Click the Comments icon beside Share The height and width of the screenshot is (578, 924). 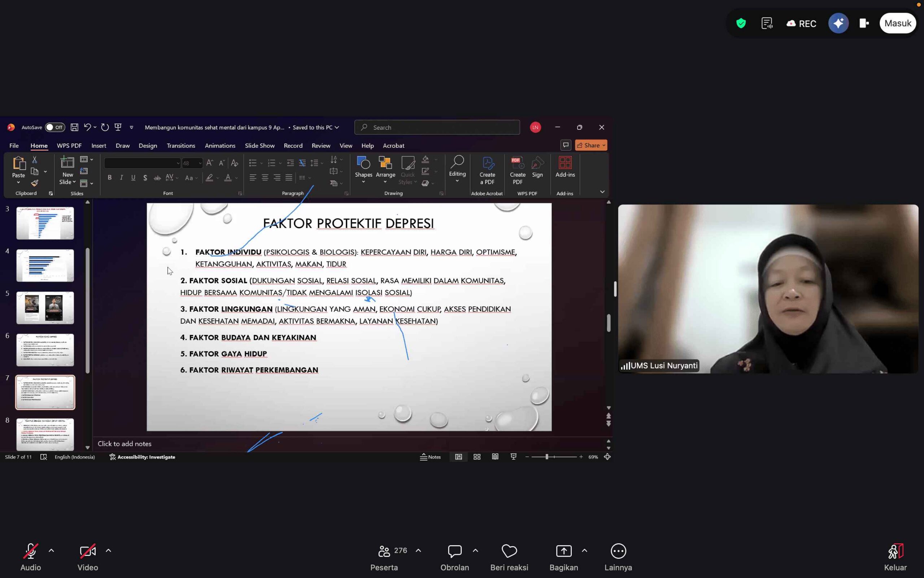coord(566,145)
